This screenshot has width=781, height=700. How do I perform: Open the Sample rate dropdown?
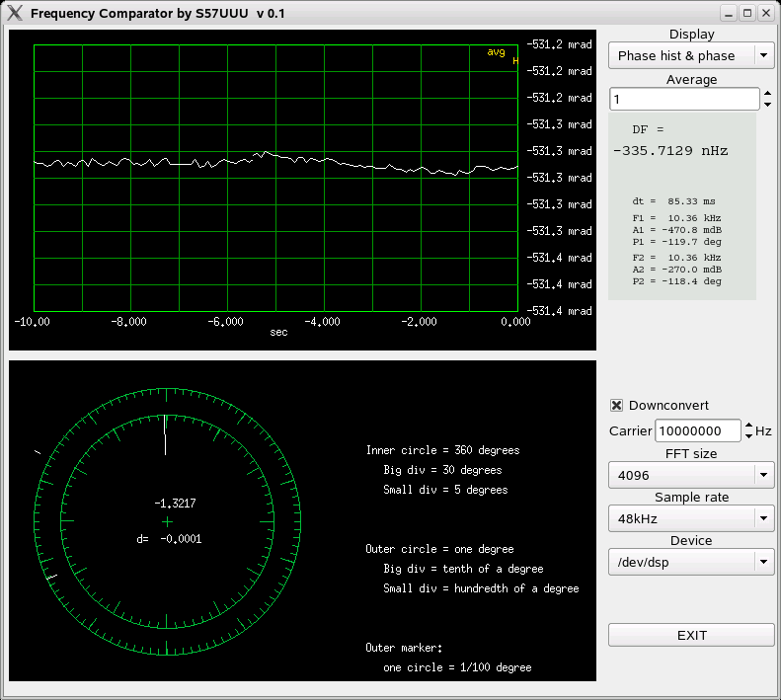[691, 518]
